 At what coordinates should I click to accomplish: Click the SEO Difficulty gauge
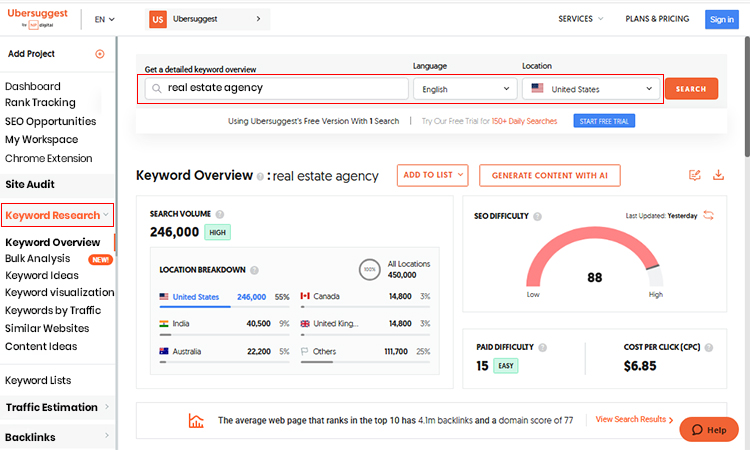click(x=595, y=257)
